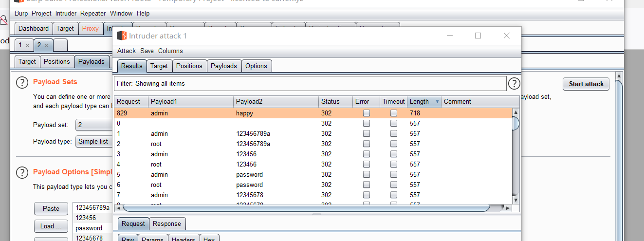Open the Attack menu
The width and height of the screenshot is (644, 241).
pos(127,51)
